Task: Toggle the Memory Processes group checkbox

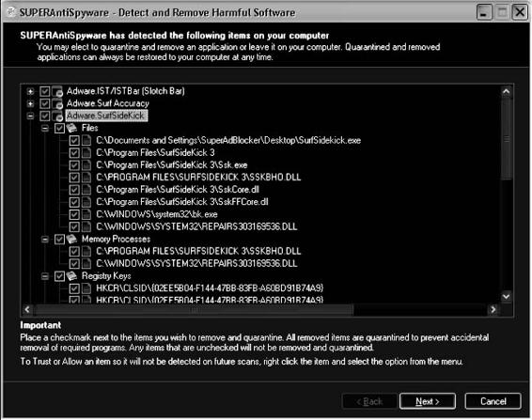Action: [59, 240]
